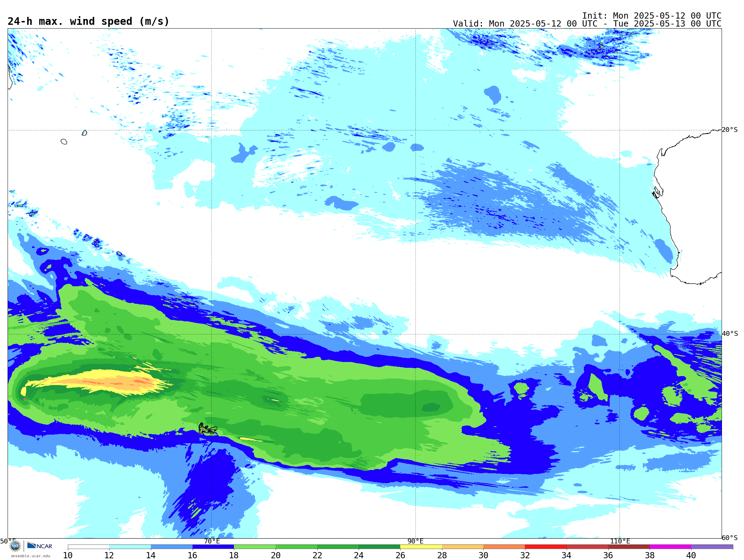744x560 pixels.
Task: Click the Init time label text
Action: click(651, 16)
